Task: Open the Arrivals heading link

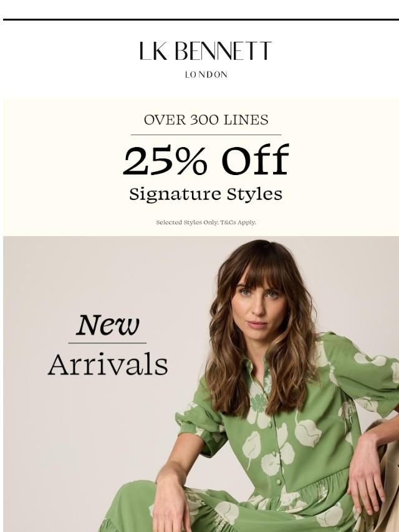Action: click(108, 364)
